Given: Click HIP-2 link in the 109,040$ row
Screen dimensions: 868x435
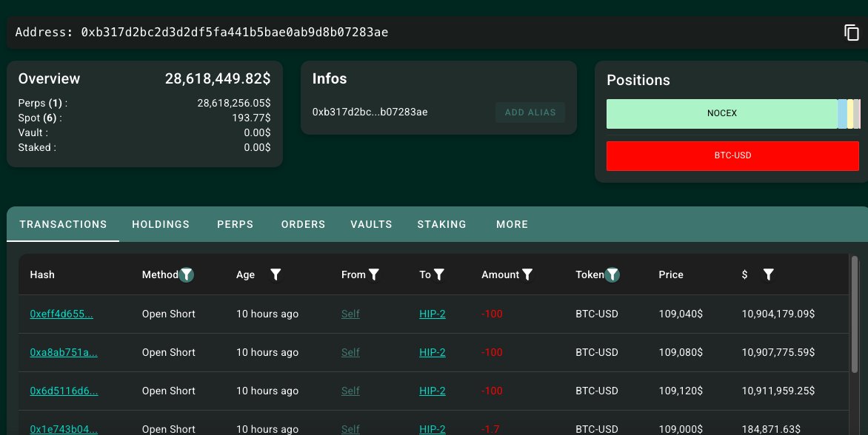Looking at the screenshot, I should point(433,314).
